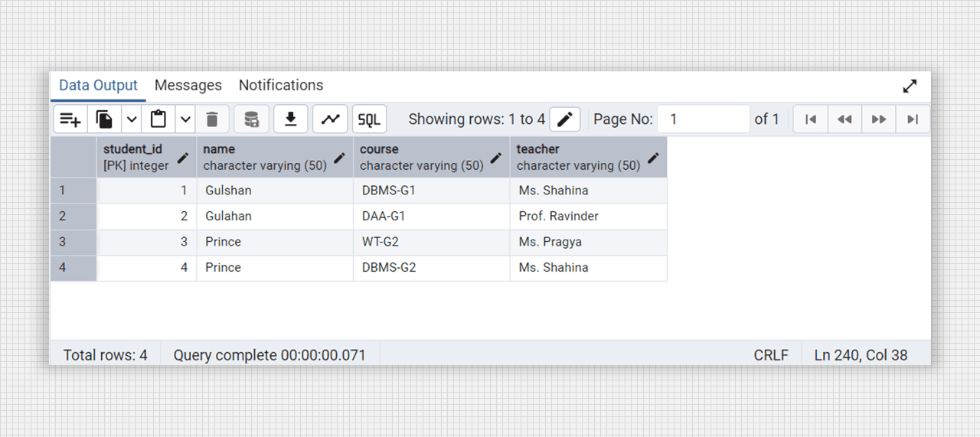This screenshot has width=980, height=437.
Task: Click the Prince cell in row 3
Action: [x=275, y=242]
